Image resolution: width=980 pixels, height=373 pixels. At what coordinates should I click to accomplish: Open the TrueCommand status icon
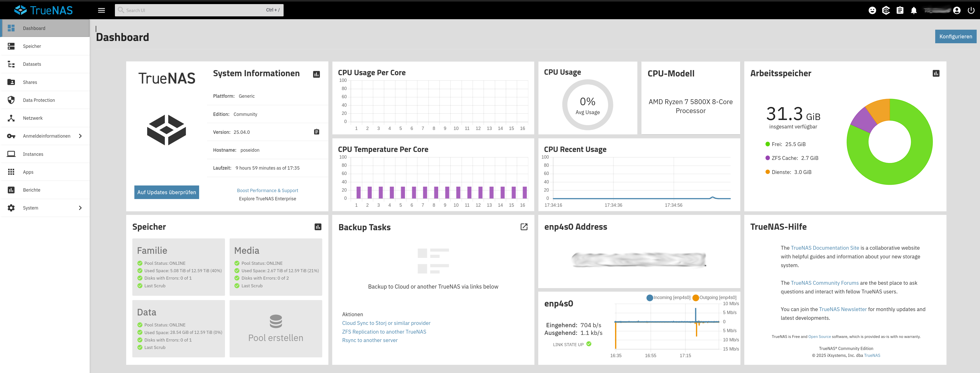pyautogui.click(x=886, y=10)
